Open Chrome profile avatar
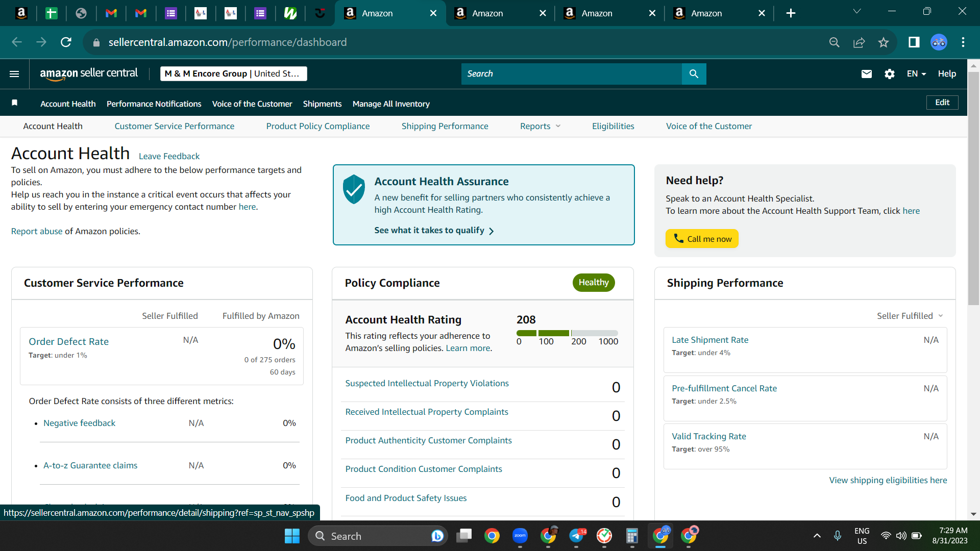Screen dimensions: 980x551 [939, 42]
